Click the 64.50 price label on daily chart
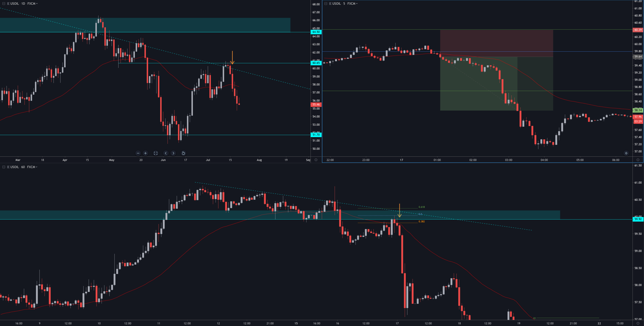Viewport: 644px width, 326px height. (x=316, y=32)
